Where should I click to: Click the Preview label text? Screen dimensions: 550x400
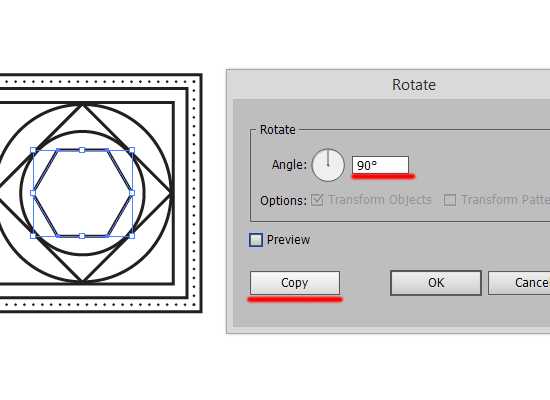point(288,240)
